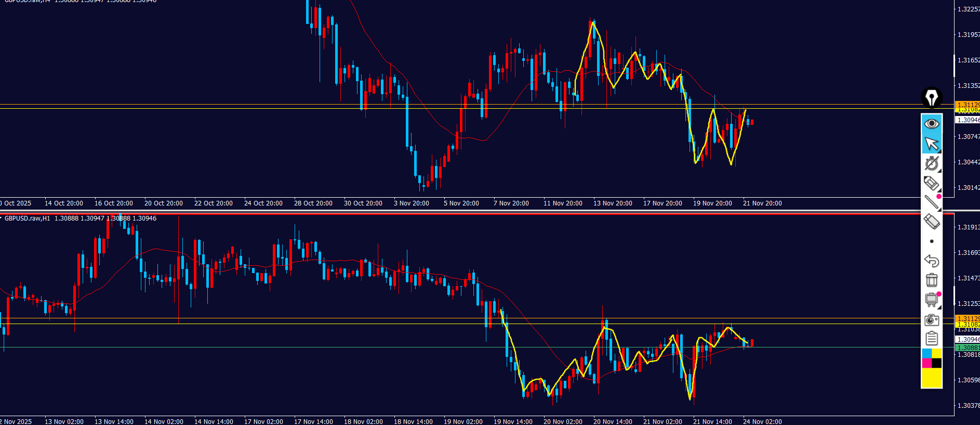Screen dimensions: 980x425
Task: Undo the last drawing stroke
Action: [931, 261]
